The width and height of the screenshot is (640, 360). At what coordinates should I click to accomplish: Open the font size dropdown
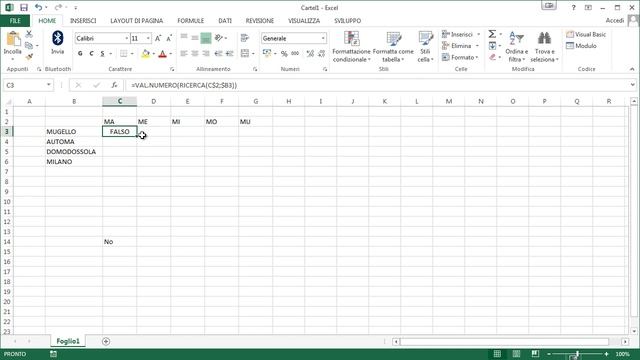[148, 38]
